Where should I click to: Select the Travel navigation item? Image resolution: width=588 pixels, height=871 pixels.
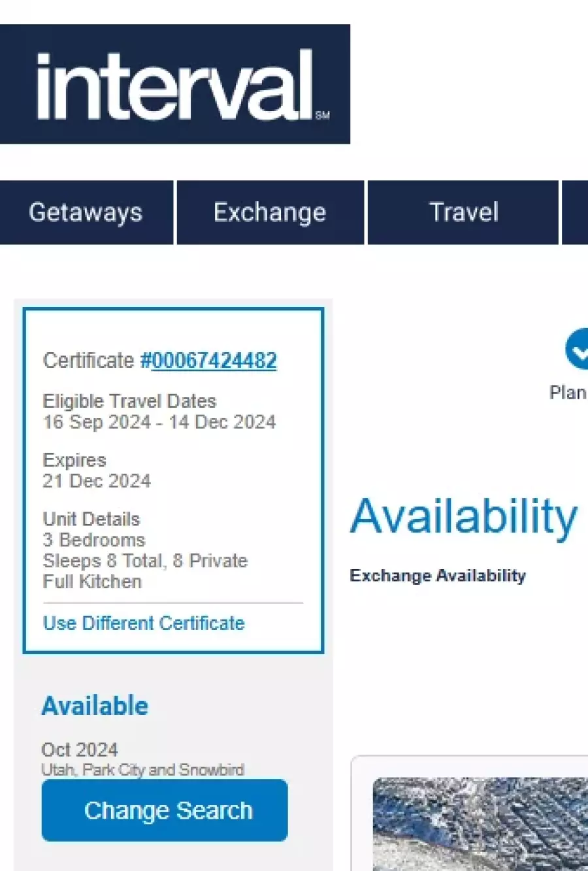(x=463, y=213)
